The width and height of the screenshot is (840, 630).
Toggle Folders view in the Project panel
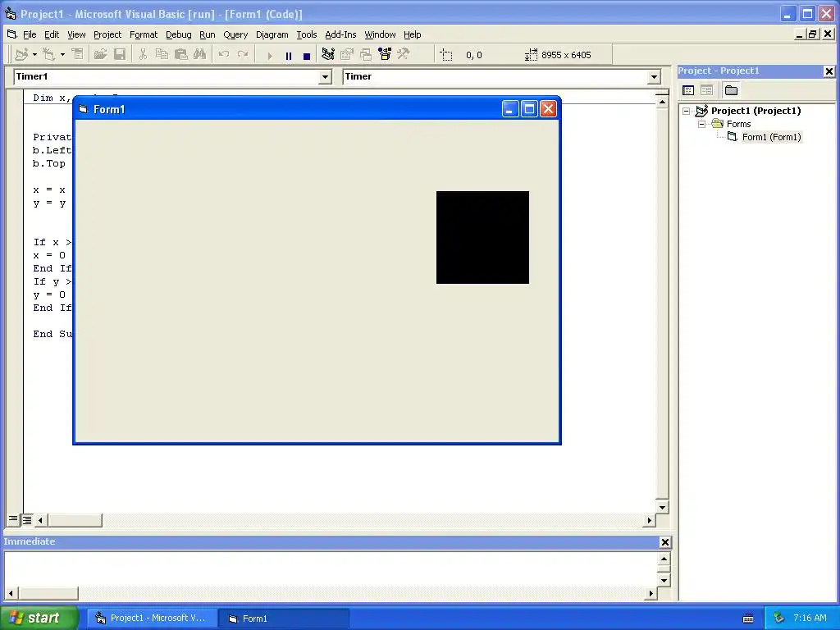[731, 90]
